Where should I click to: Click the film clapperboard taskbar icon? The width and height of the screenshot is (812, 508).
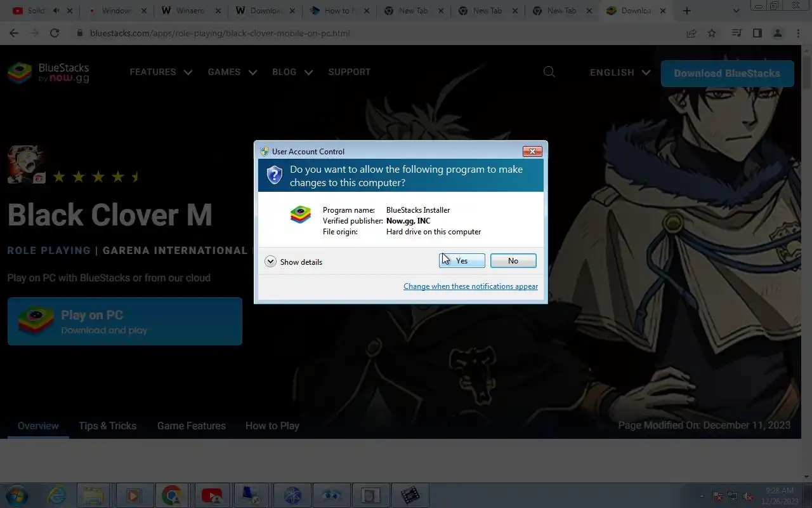(x=410, y=495)
